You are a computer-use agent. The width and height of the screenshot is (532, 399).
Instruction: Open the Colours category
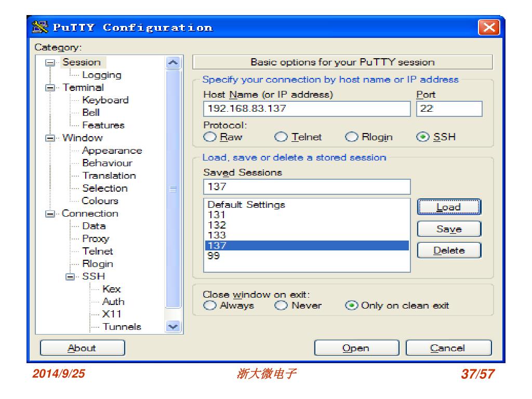tap(100, 201)
